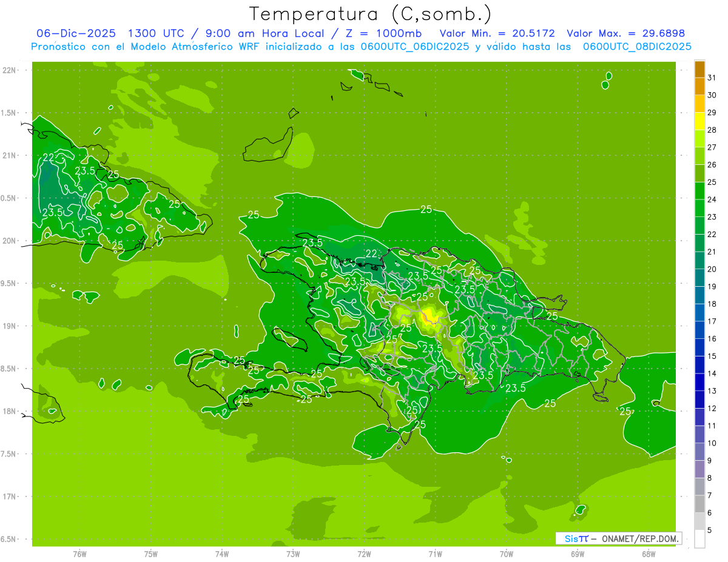
Task: Click the green color bar segment between 24 and 25
Action: tap(699, 191)
